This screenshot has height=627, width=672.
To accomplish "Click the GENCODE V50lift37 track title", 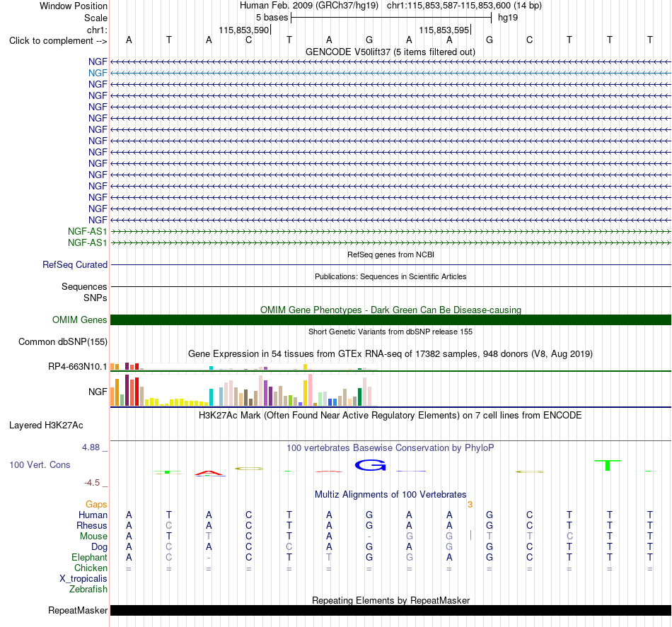I will click(x=390, y=52).
